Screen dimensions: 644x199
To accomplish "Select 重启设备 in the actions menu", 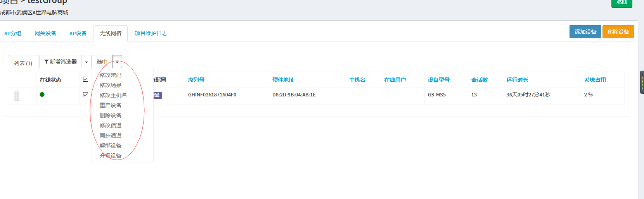I will 111,105.
